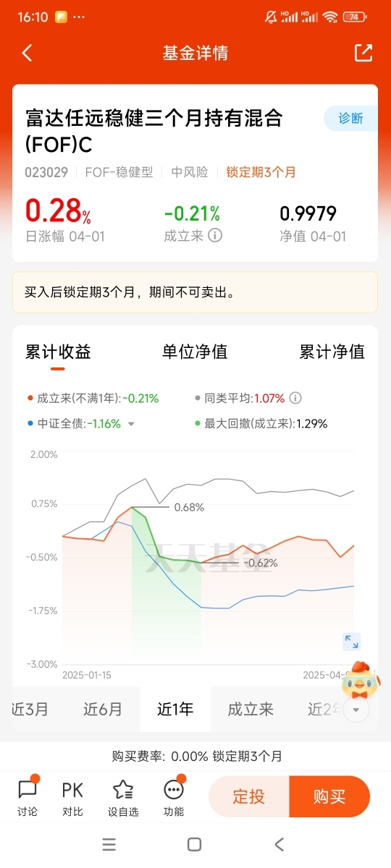Open 功能 more functions icon
The image size is (391, 868).
(x=174, y=797)
